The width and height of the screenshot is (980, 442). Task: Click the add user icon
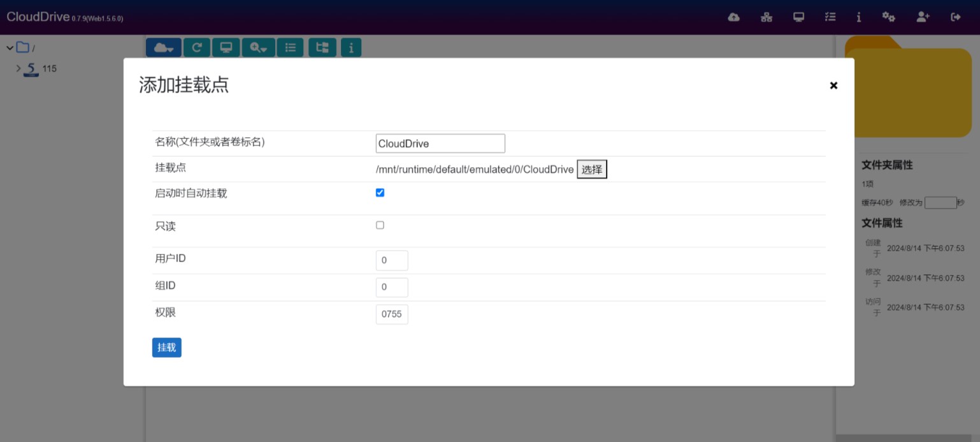point(923,17)
